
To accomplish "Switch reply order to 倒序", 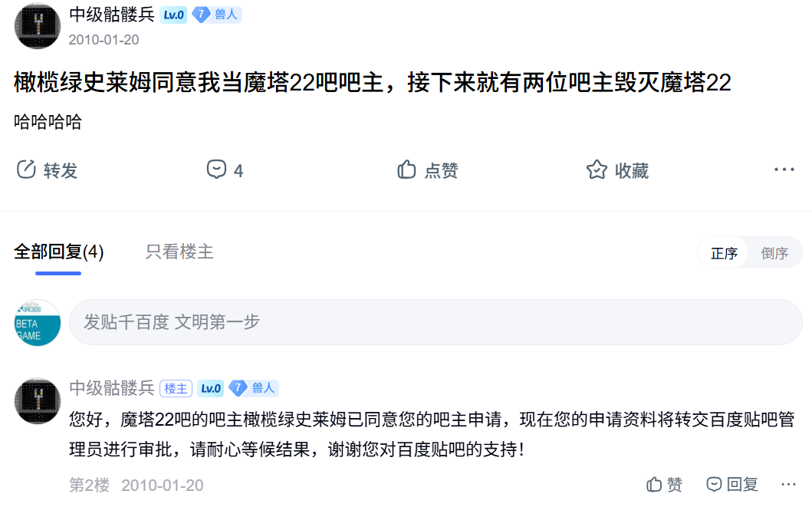I will click(774, 253).
